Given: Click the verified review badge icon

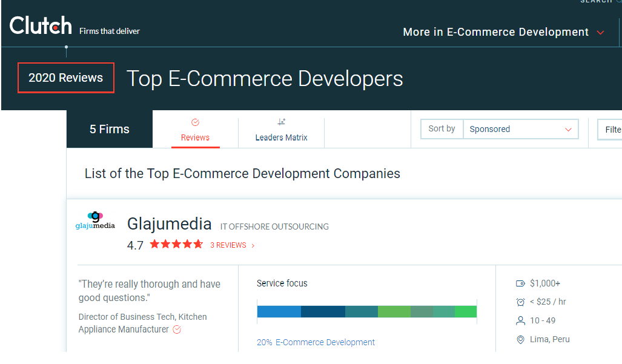Looking at the screenshot, I should [x=177, y=329].
